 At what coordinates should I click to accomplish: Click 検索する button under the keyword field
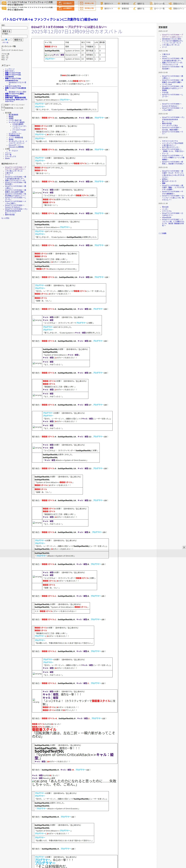6,31
